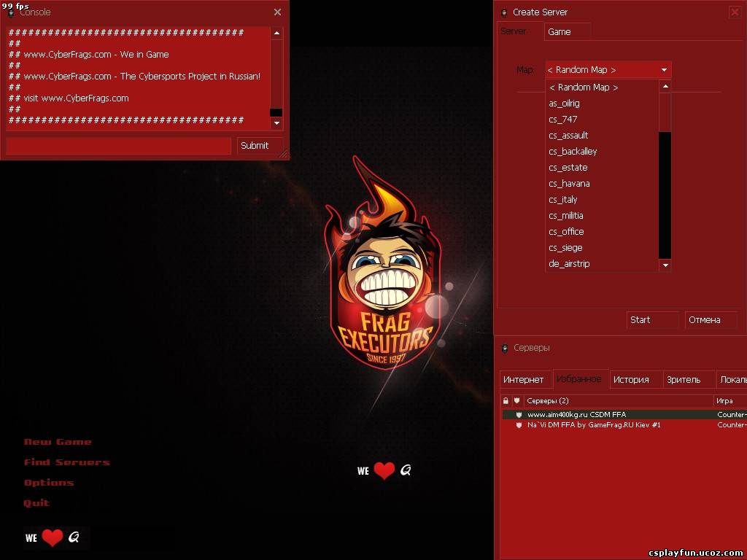Click the Отмена button
Image resolution: width=747 pixels, height=560 pixels.
[711, 320]
